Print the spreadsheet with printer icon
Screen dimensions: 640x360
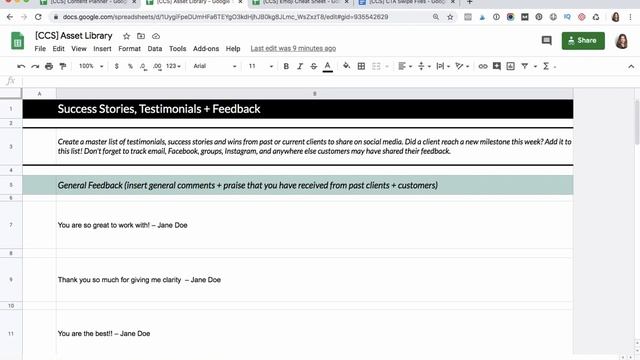coord(49,66)
